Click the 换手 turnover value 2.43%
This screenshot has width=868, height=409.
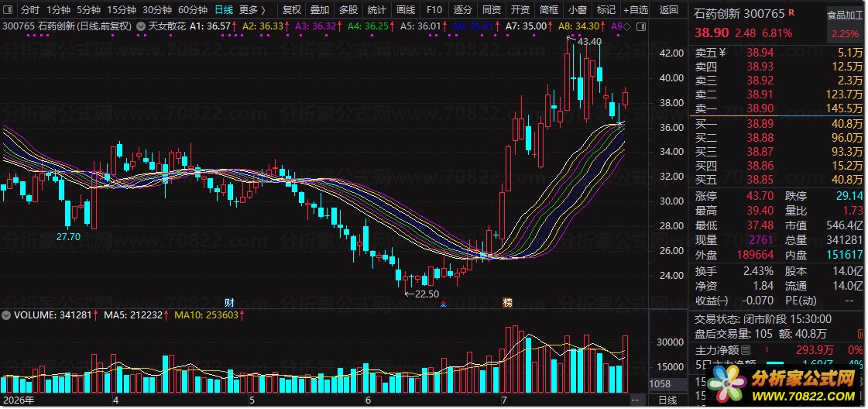tap(758, 271)
